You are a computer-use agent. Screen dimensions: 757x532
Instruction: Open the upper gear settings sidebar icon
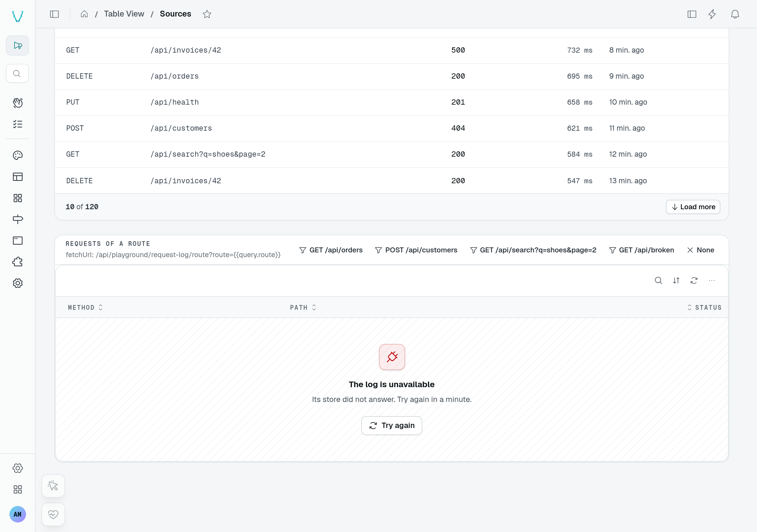point(17,283)
